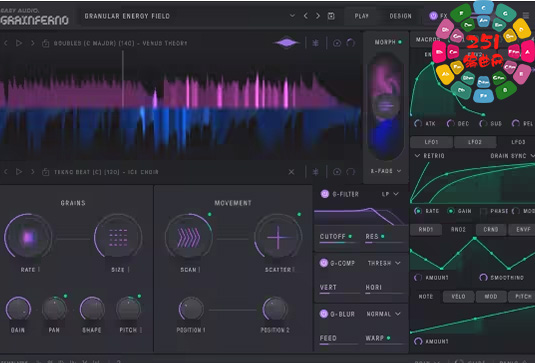535x363 pixels.
Task: Toggle the G-COMP power button
Action: [x=323, y=263]
